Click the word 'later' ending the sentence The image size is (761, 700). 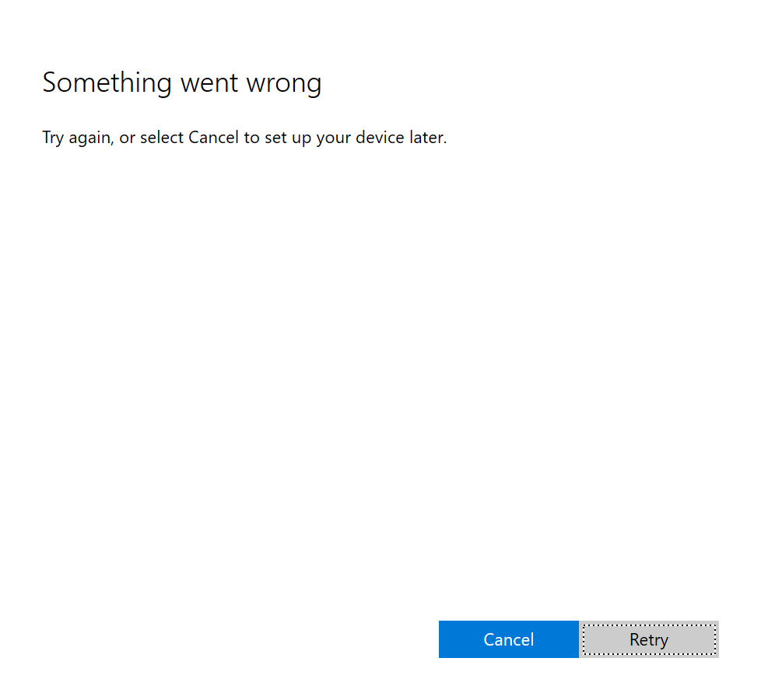coord(428,138)
